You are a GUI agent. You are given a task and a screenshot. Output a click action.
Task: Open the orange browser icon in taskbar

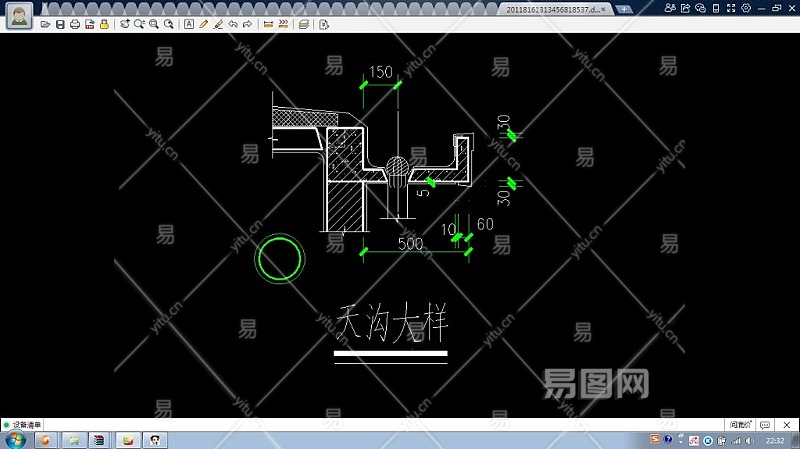coord(45,440)
